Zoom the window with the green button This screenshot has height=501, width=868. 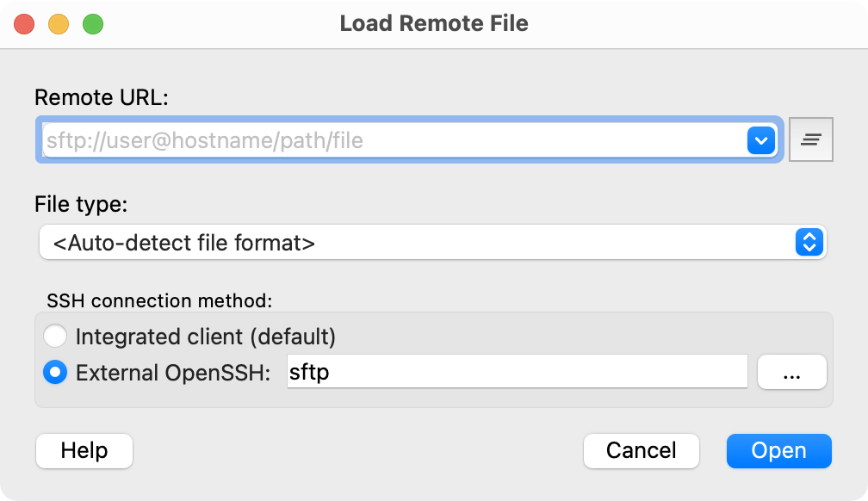point(93,24)
